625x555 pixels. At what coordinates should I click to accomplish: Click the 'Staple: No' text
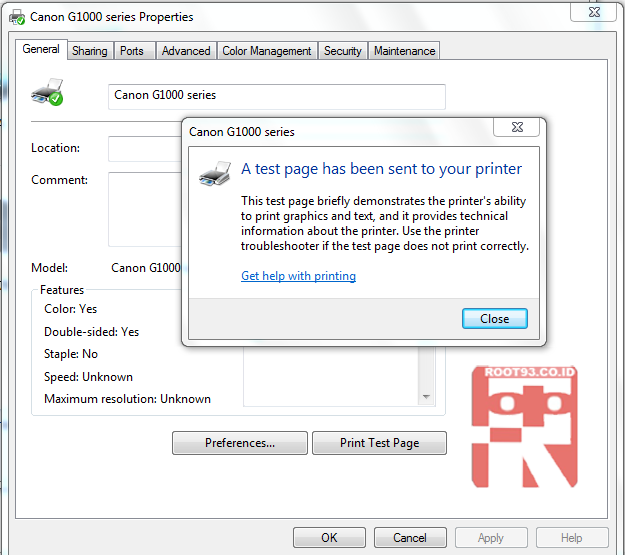coord(71,354)
